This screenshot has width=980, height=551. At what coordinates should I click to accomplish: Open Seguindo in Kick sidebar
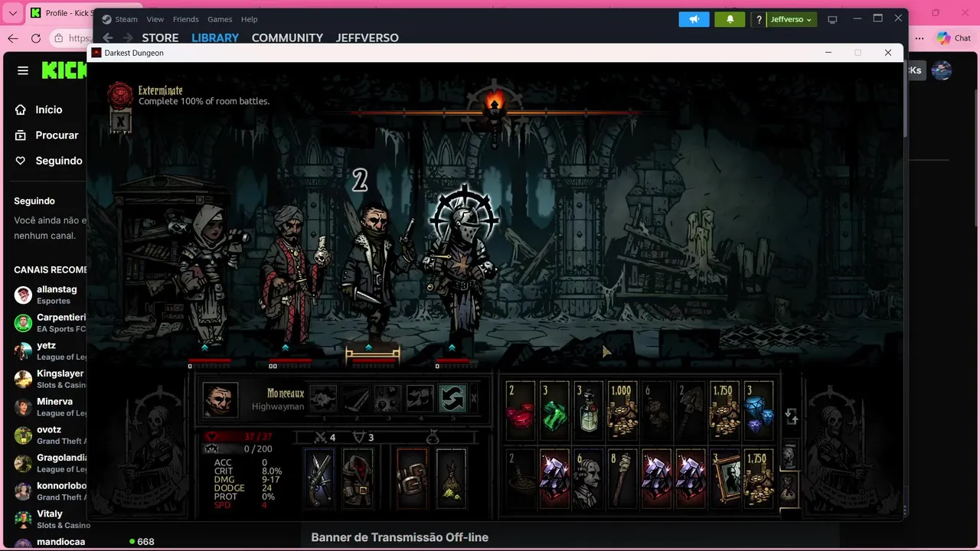coord(47,161)
